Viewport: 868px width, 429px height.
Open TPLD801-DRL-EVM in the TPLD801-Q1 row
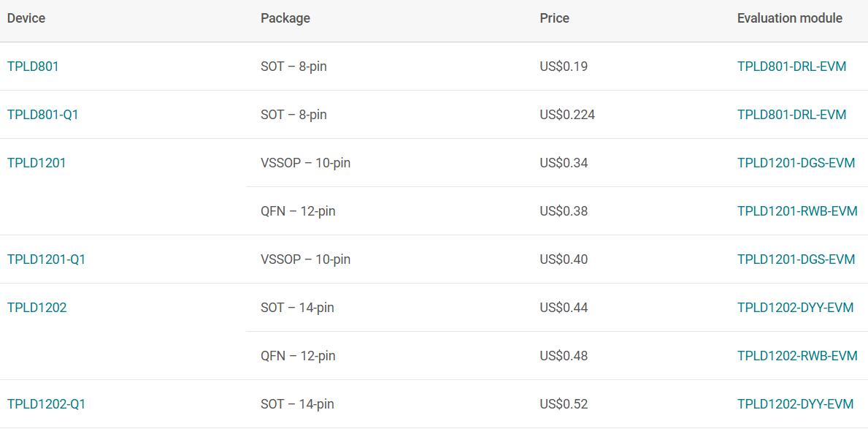tap(791, 115)
